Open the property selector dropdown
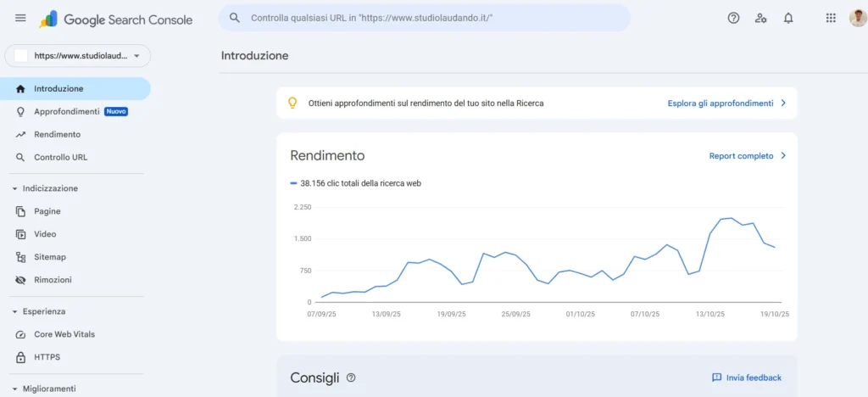The height and width of the screenshot is (397, 868). point(78,56)
